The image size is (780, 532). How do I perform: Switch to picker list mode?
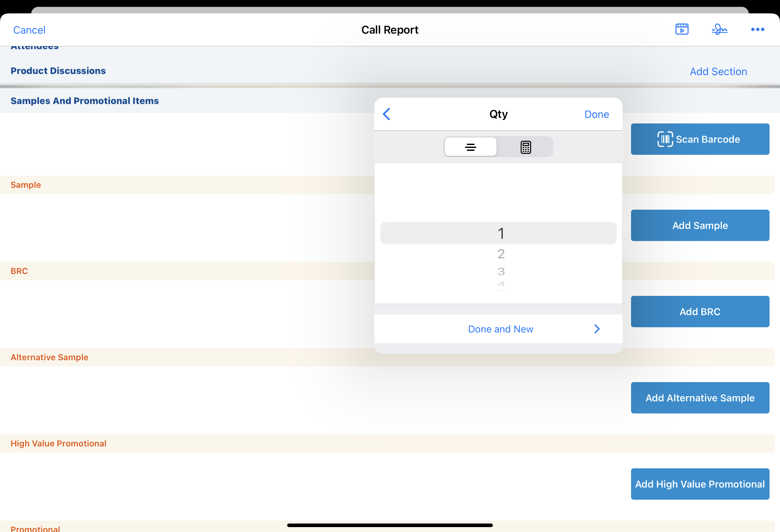coord(470,147)
